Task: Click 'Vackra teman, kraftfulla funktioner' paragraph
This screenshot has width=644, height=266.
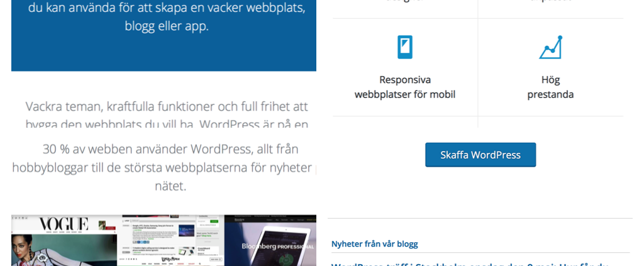Action: click(x=167, y=116)
